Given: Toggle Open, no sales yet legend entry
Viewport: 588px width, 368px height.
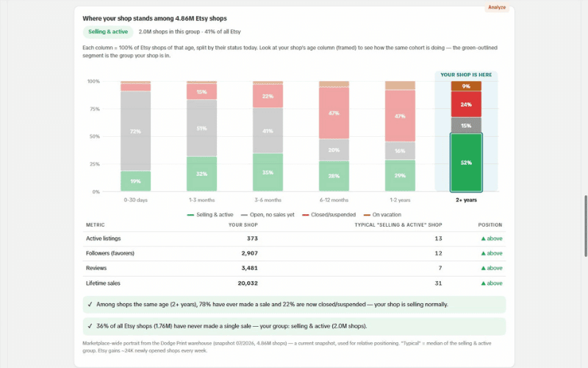Looking at the screenshot, I should click(268, 215).
